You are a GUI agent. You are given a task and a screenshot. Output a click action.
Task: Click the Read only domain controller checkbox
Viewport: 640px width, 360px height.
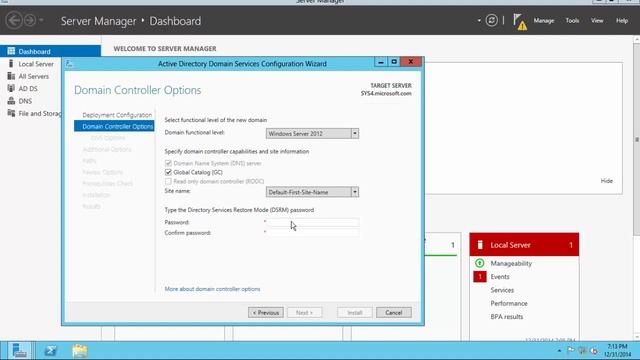[168, 181]
